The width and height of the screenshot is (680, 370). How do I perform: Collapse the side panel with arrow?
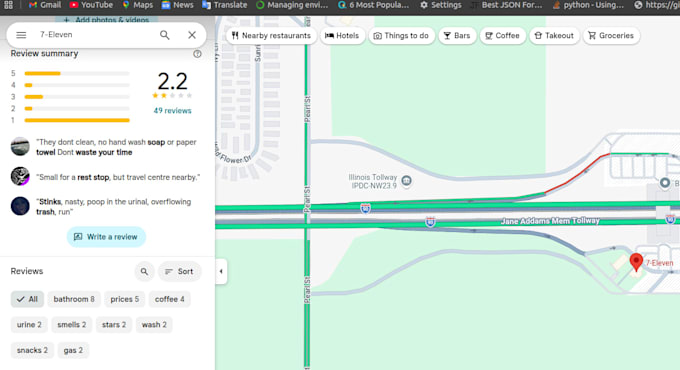tap(221, 272)
